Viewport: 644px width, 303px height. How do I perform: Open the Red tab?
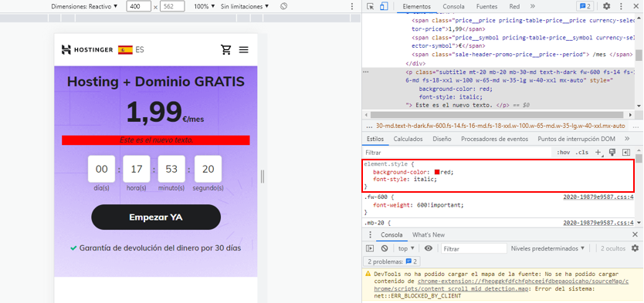[514, 7]
